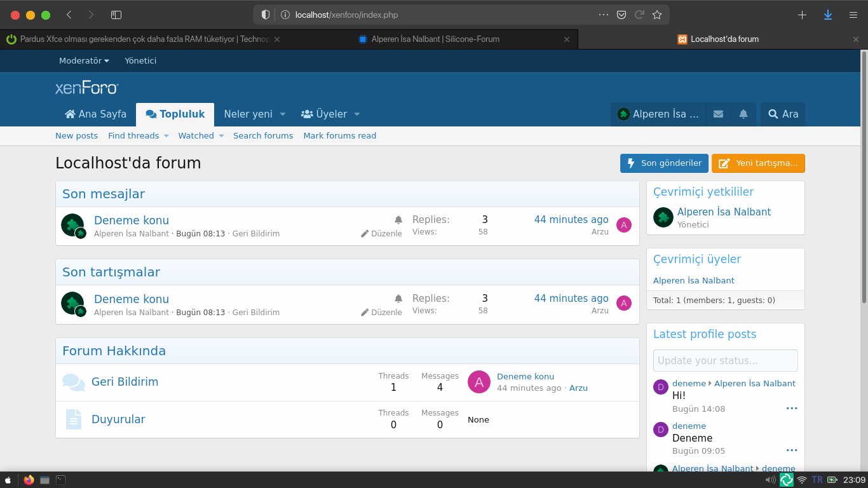Open Firefox from the taskbar

(29, 480)
